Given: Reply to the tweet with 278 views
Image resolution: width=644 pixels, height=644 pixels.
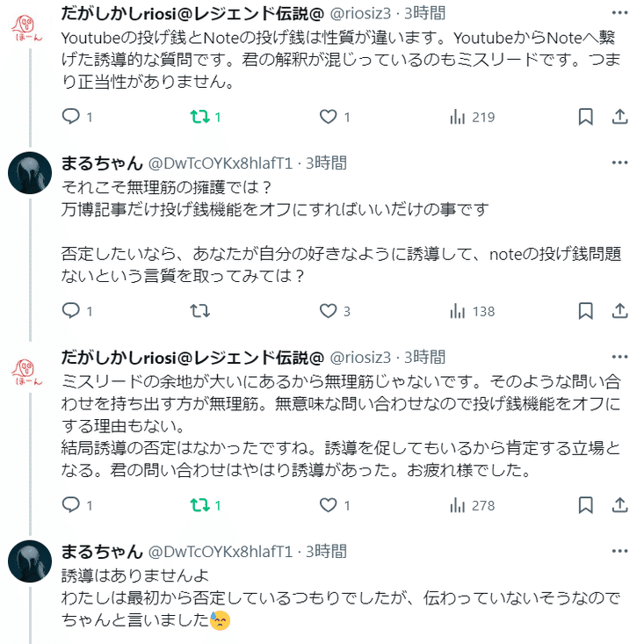Looking at the screenshot, I should (x=72, y=505).
